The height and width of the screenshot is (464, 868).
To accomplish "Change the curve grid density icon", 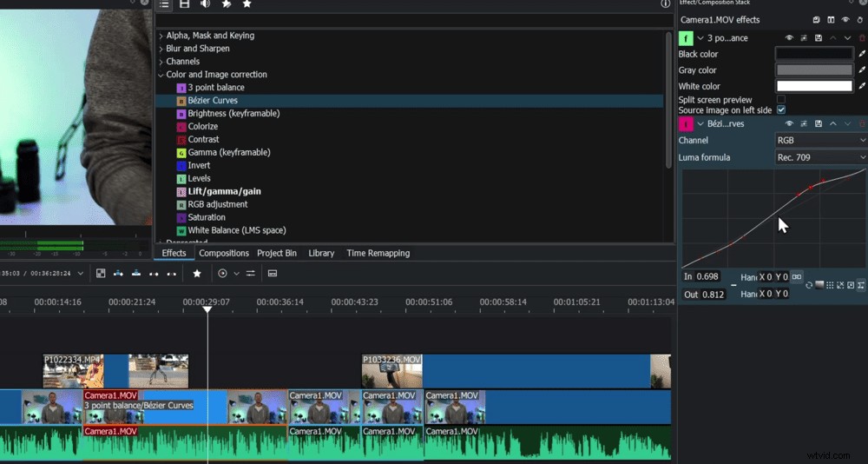I will (830, 285).
